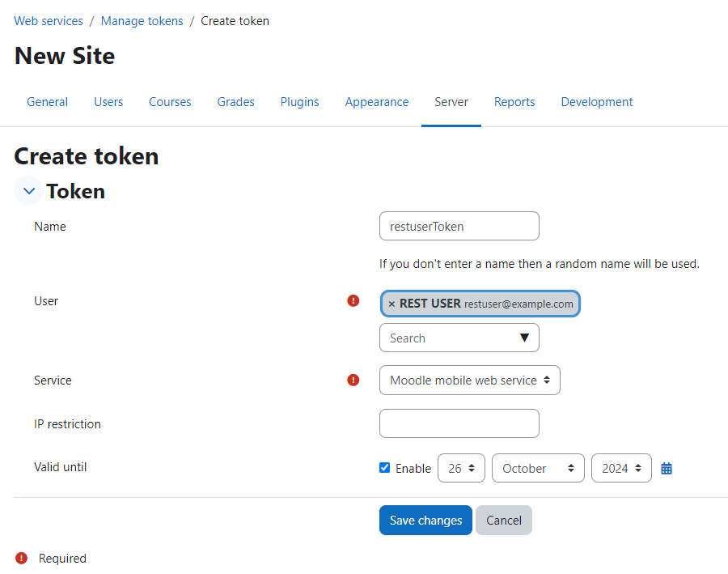Click the empty IP restriction field
This screenshot has width=728, height=574.
[459, 423]
